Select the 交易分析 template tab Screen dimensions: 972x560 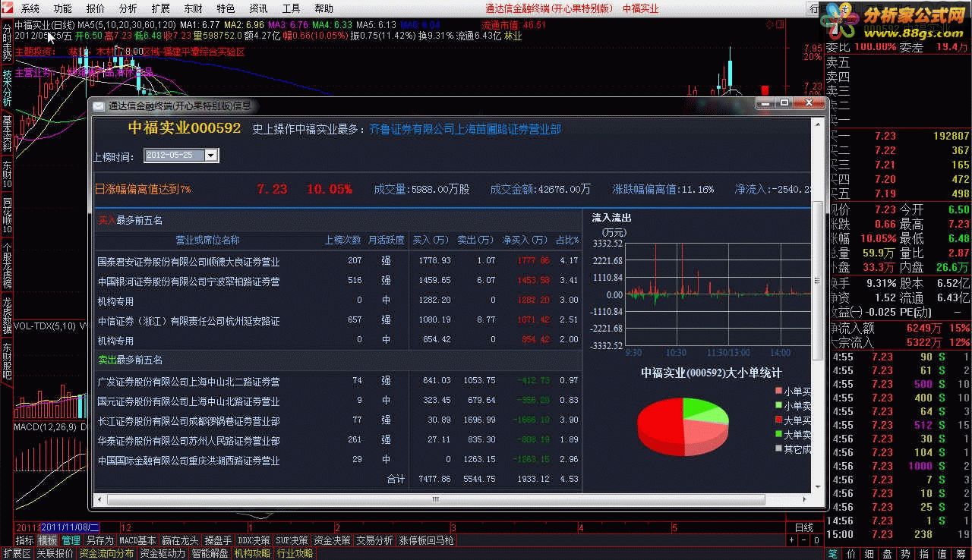374,540
